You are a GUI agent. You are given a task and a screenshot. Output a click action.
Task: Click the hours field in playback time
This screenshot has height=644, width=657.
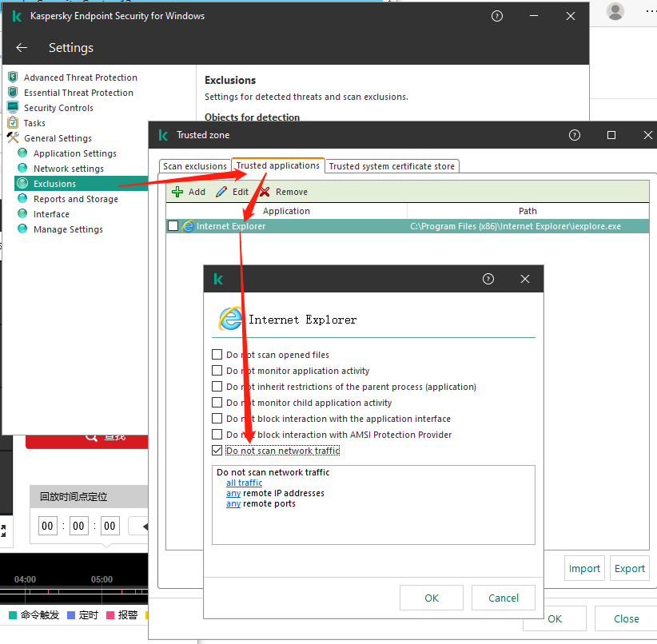point(47,526)
